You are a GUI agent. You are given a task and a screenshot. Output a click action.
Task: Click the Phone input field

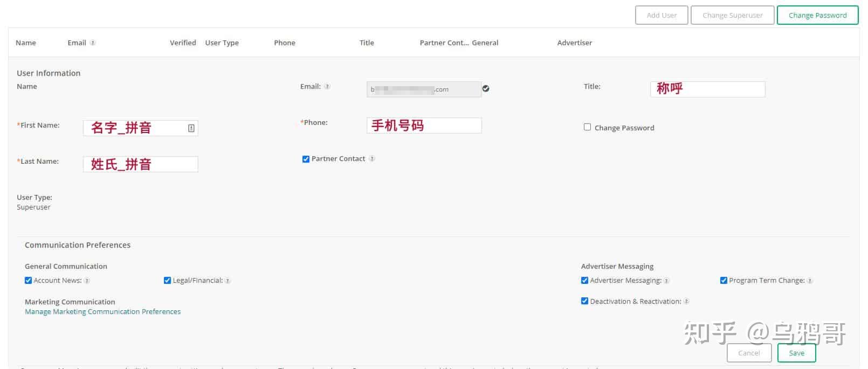click(424, 125)
